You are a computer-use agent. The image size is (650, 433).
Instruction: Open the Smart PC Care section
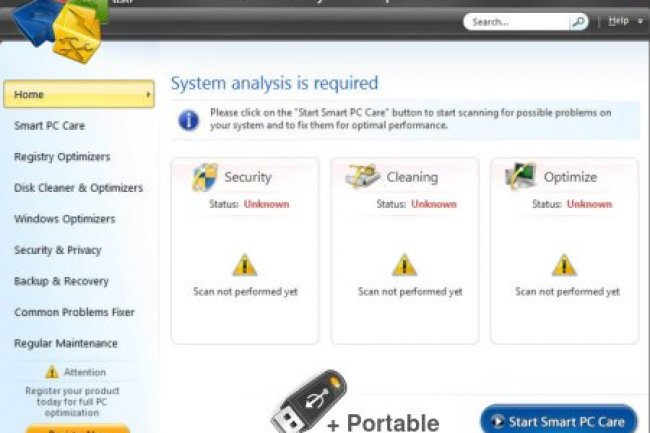pyautogui.click(x=49, y=126)
